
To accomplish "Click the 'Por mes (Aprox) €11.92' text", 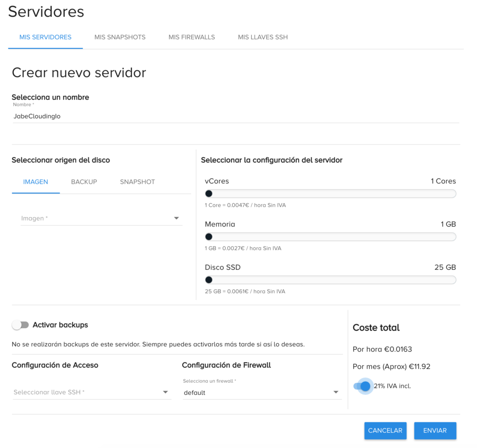I will [x=391, y=366].
